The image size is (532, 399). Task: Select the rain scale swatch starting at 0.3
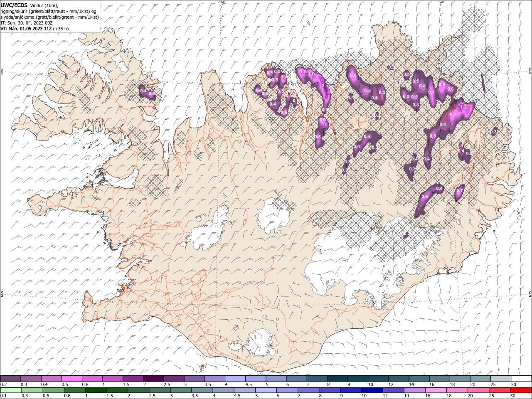32,390
